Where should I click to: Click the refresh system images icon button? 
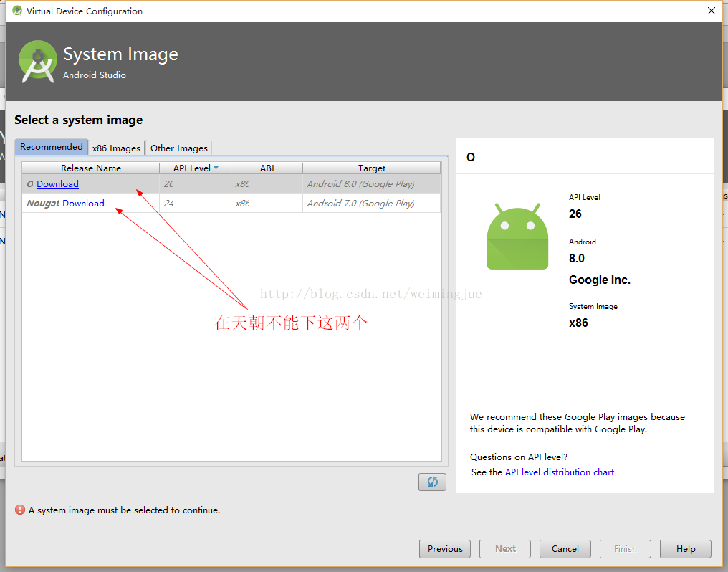(432, 482)
